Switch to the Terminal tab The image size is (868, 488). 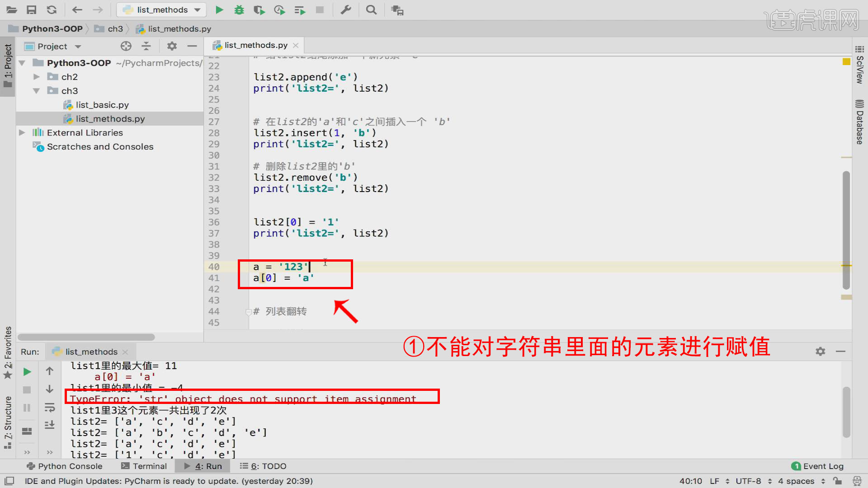tap(144, 466)
